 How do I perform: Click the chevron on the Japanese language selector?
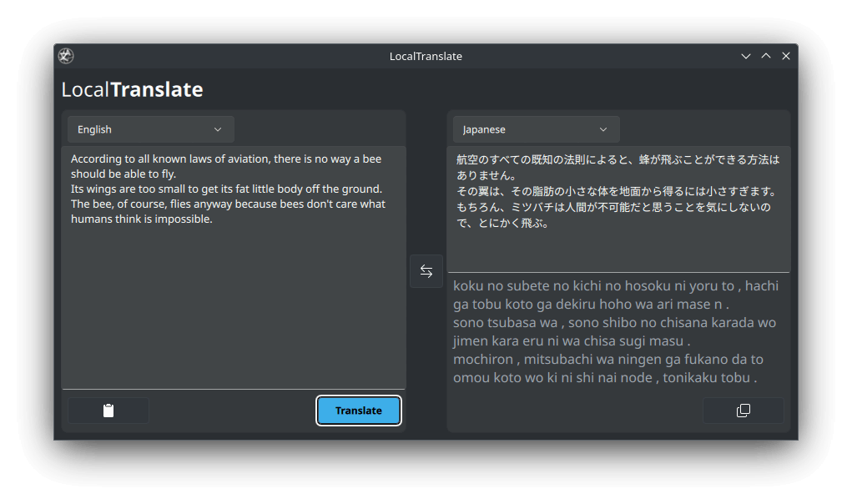pos(603,129)
